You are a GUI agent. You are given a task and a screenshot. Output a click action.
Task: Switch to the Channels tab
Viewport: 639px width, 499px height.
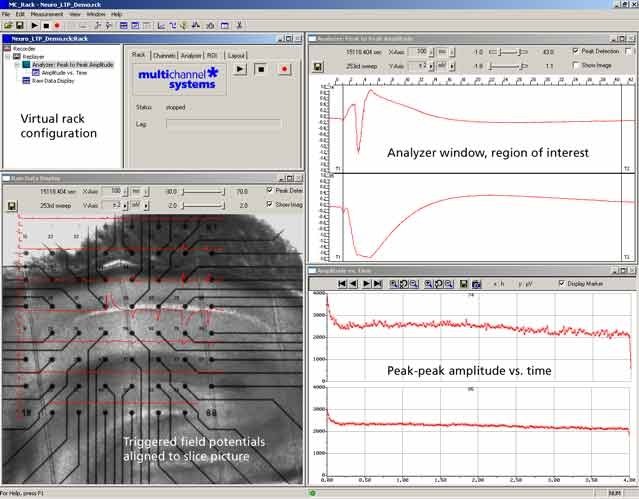pos(164,55)
